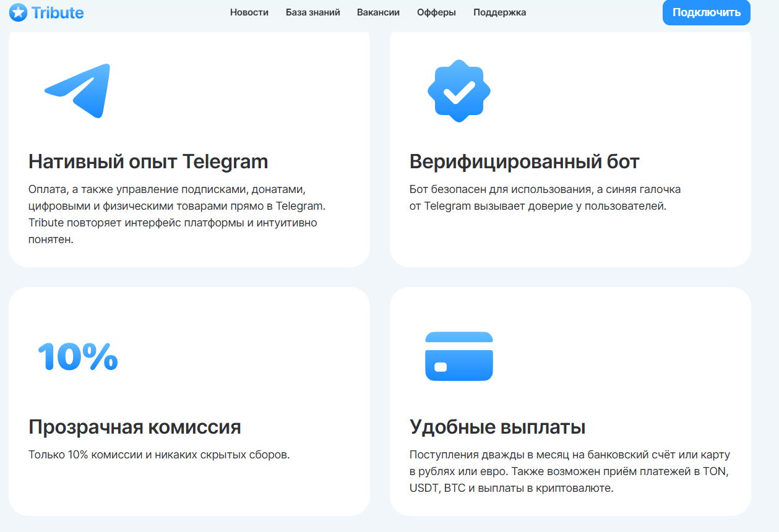
Task: Click the Telegram paper plane icon
Action: click(77, 91)
